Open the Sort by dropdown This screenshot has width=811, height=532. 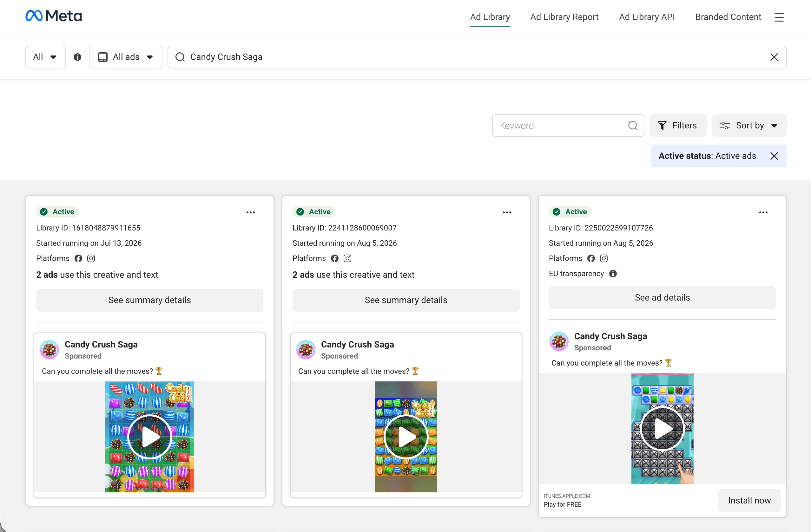point(749,125)
